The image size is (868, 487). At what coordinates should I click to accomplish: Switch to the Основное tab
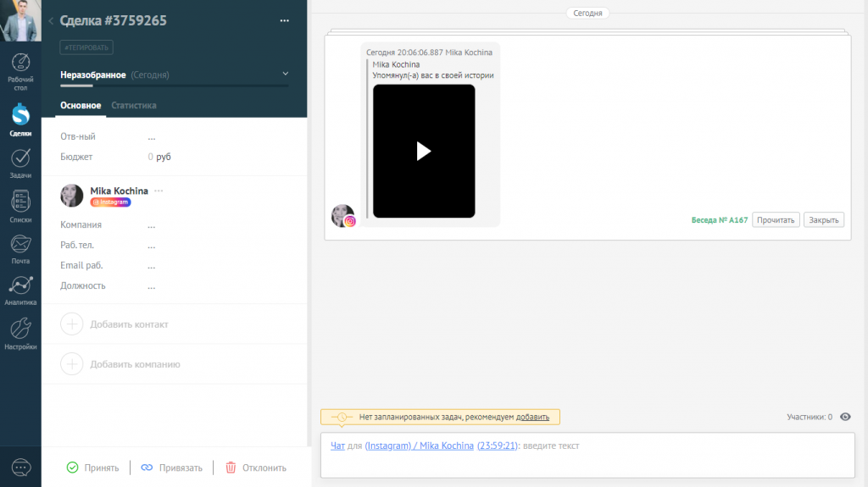[x=81, y=105]
